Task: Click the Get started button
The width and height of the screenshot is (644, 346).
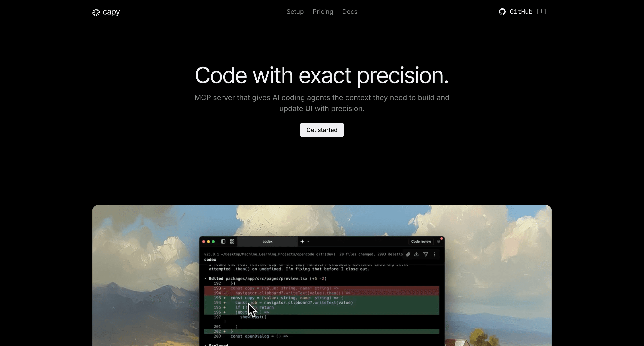Action: 322,130
